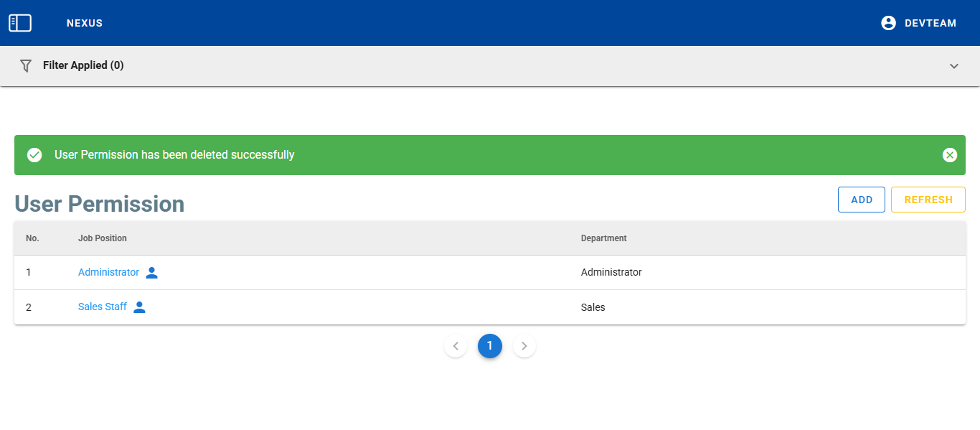Dismiss the deleted successfully alert

(949, 155)
